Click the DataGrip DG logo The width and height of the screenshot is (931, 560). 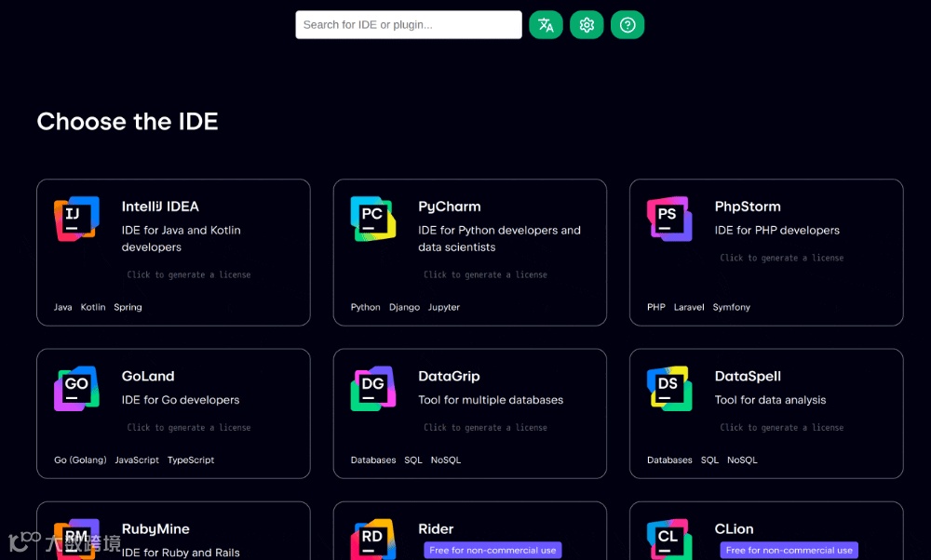pos(373,389)
